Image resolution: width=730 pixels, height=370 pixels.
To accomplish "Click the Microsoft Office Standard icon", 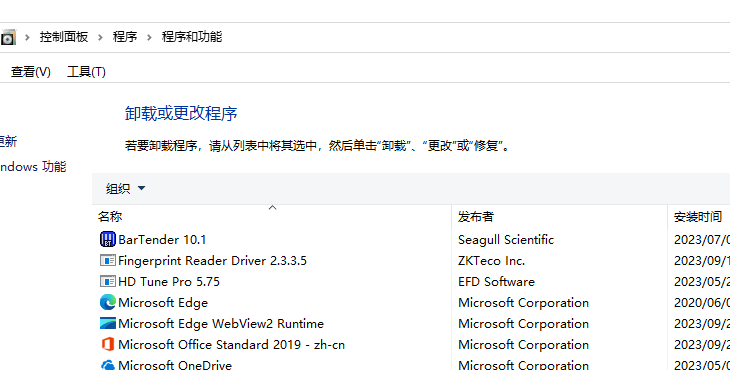I will 108,344.
